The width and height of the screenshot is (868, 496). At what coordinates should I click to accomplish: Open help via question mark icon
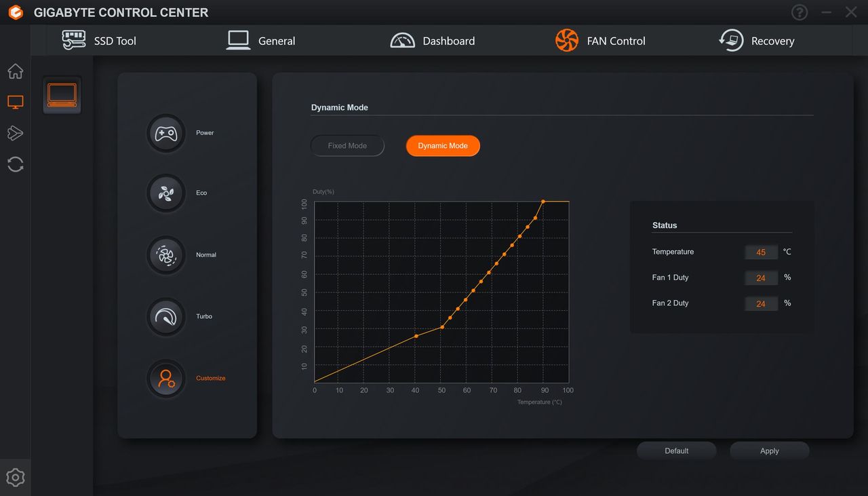[x=800, y=12]
